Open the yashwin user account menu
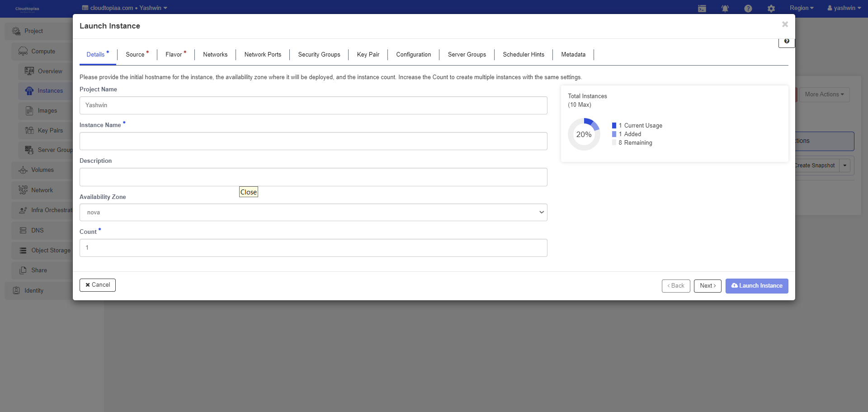This screenshot has height=412, width=868. (844, 8)
